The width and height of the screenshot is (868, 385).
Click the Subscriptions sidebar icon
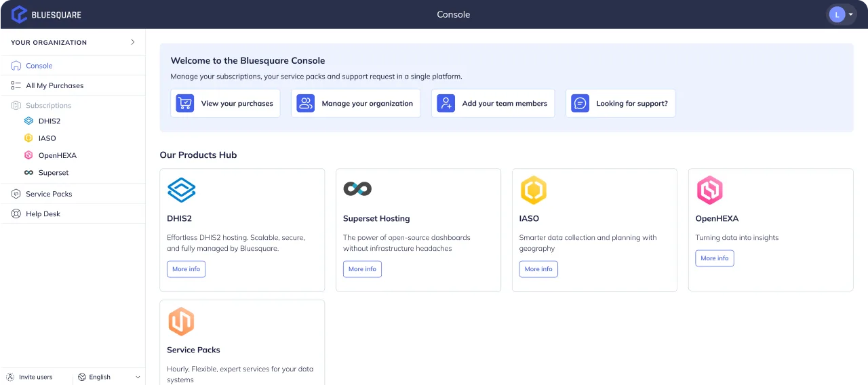tap(16, 105)
